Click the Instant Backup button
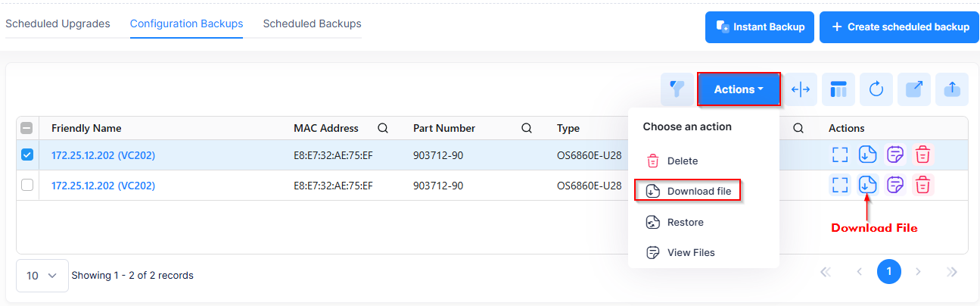 click(760, 27)
